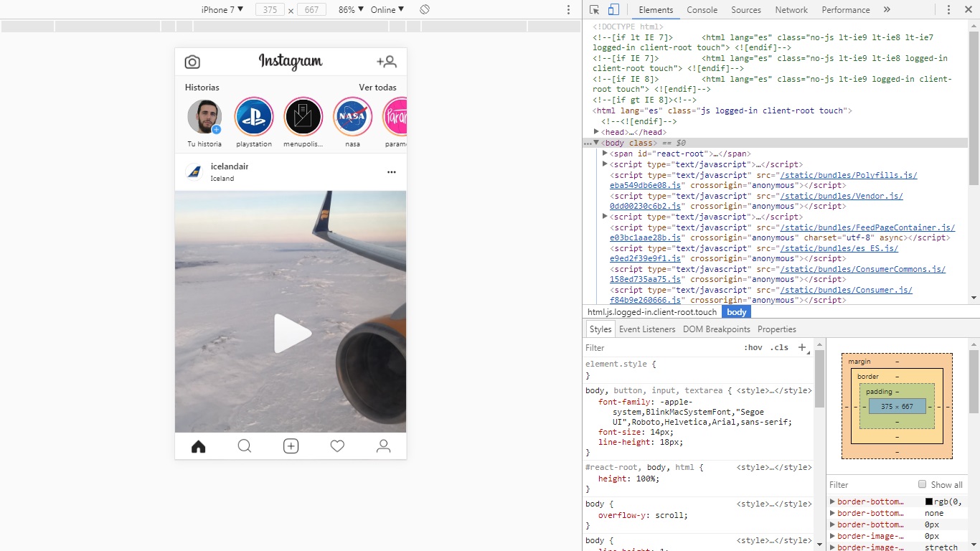
Task: Expand the head element node
Action: [597, 132]
